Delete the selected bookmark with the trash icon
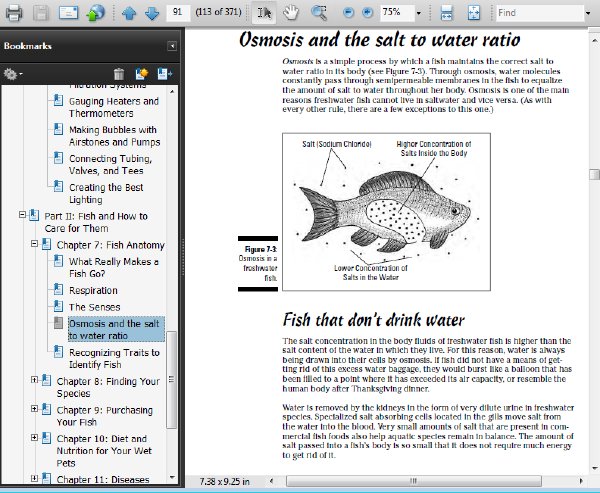Screen dimensions: 600x493 119,73
